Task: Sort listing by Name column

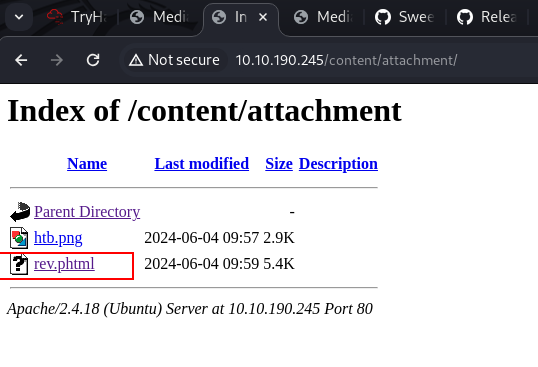Action: [87, 164]
